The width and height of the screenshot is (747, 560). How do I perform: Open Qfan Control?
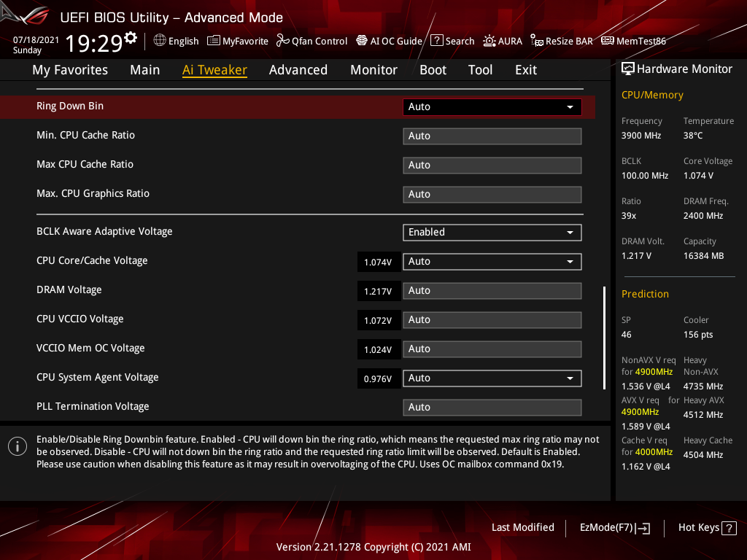(x=311, y=41)
